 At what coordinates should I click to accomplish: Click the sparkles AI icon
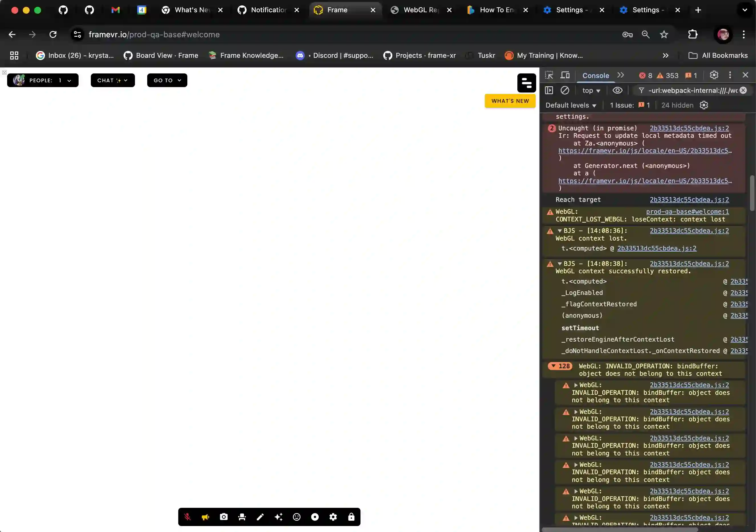tap(278, 517)
